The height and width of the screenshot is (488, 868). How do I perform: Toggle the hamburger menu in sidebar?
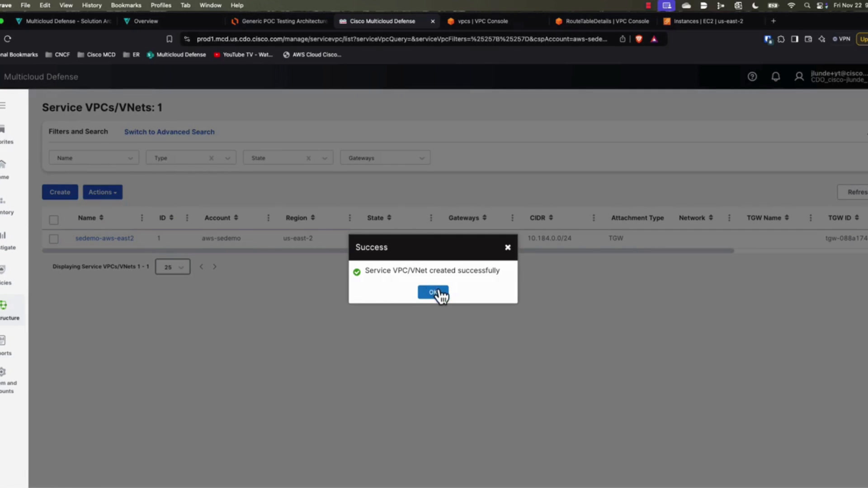(3, 105)
